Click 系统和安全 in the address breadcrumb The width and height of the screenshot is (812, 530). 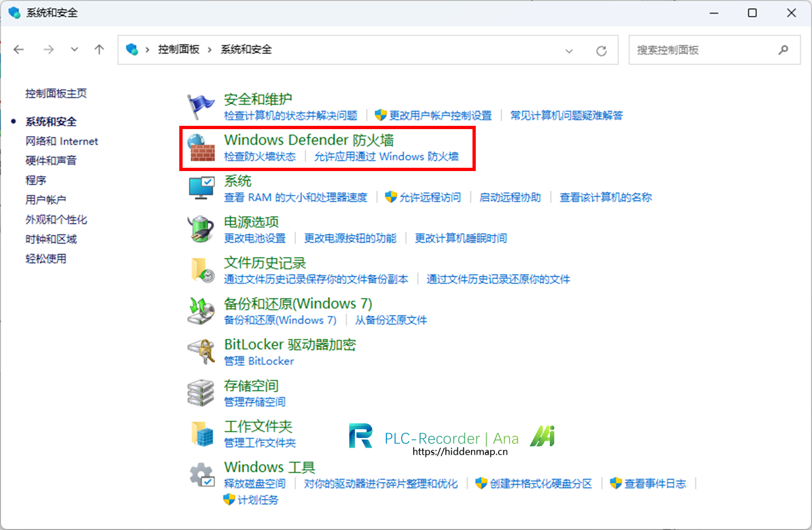point(246,50)
